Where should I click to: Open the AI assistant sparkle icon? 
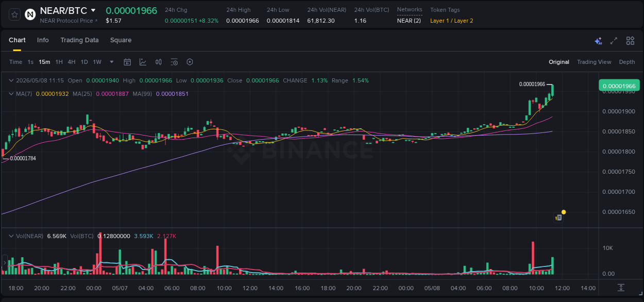[x=598, y=41]
